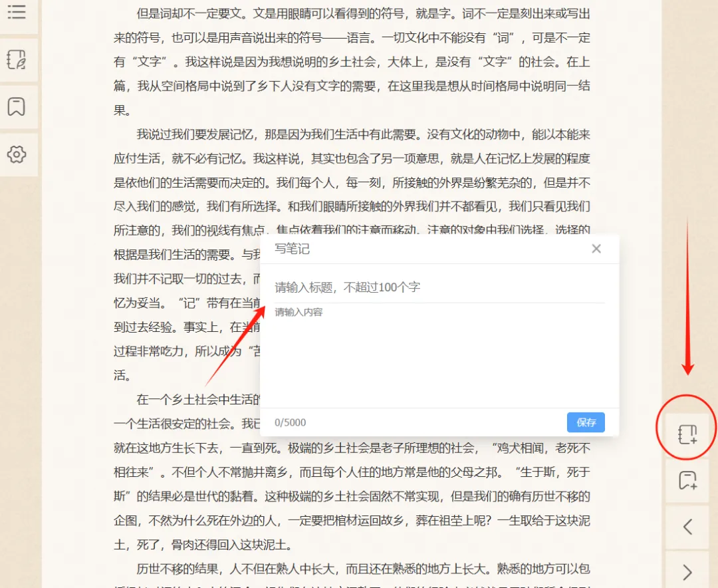The height and width of the screenshot is (588, 718).
Task: Click the 保存 button to save note
Action: tap(586, 422)
